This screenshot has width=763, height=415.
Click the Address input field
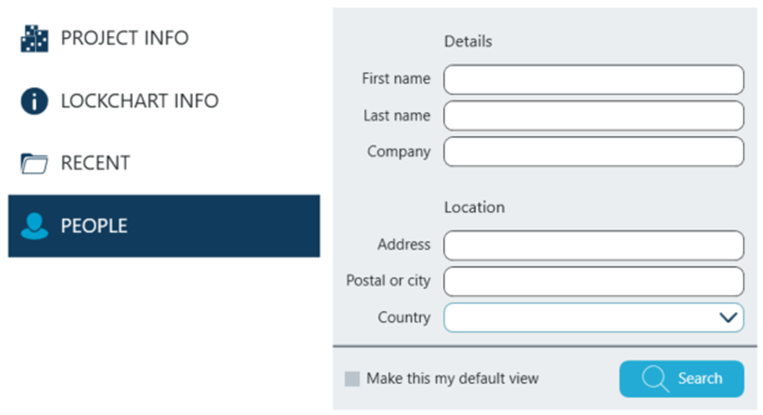tap(594, 245)
